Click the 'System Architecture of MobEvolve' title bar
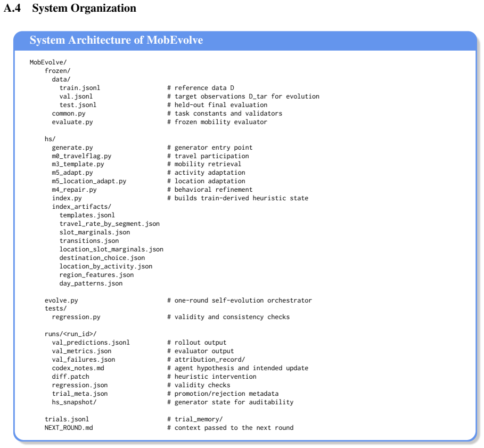Image resolution: width=484 pixels, height=448 pixels. [x=245, y=40]
